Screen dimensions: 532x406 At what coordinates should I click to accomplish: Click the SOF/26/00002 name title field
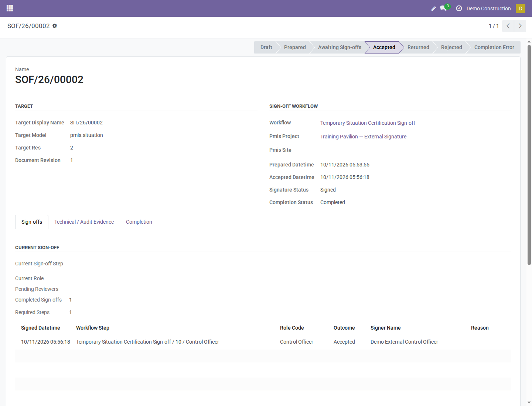pos(49,79)
